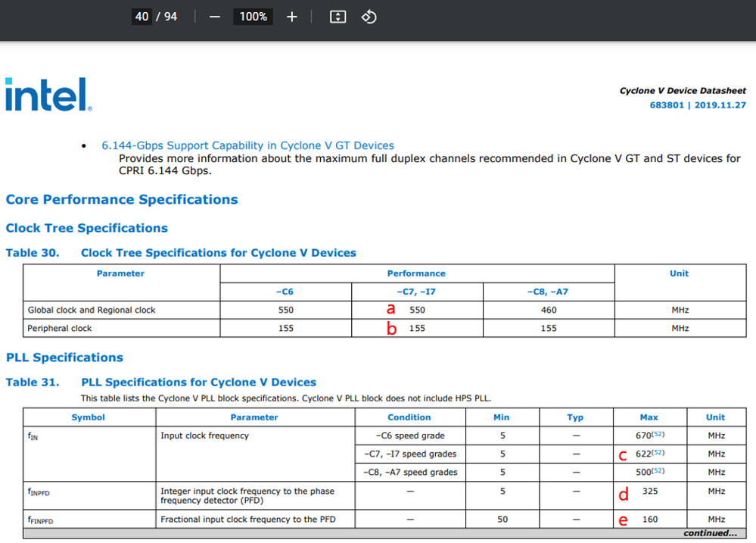Click the Clock Tree Specifications heading
This screenshot has width=756, height=543.
[87, 228]
